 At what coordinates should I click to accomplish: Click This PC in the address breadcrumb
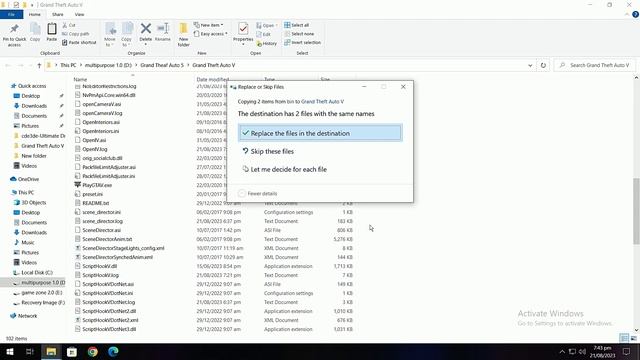tap(68, 65)
